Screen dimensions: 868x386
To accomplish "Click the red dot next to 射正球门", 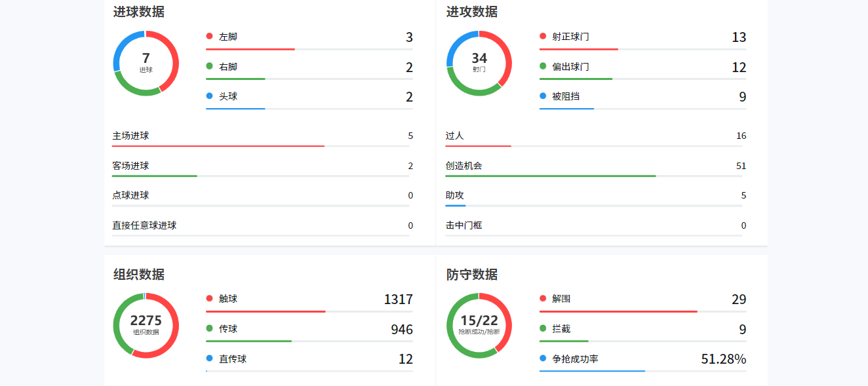I will tap(543, 37).
